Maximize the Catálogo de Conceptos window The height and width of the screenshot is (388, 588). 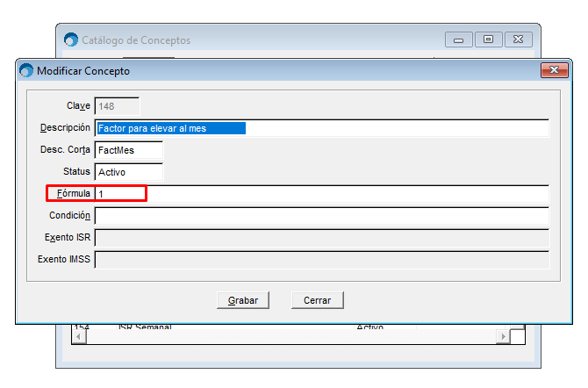coord(488,40)
